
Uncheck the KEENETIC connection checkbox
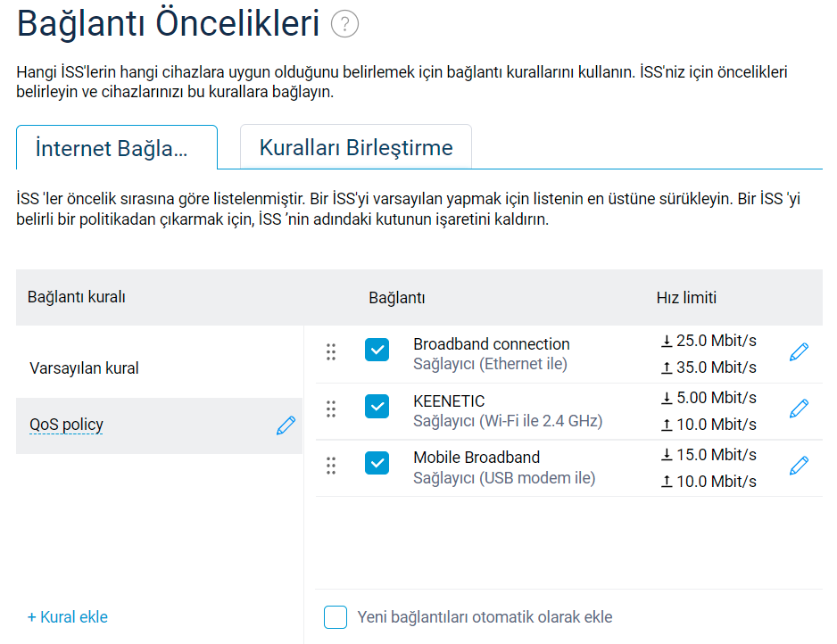tap(377, 407)
